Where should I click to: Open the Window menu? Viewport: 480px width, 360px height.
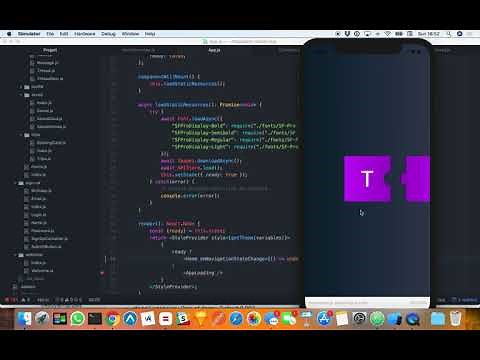click(130, 34)
